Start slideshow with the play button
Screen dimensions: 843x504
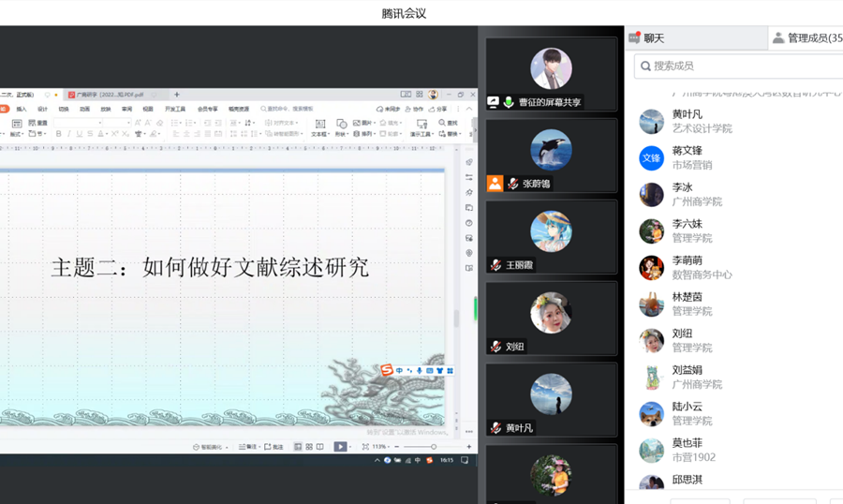tap(340, 447)
